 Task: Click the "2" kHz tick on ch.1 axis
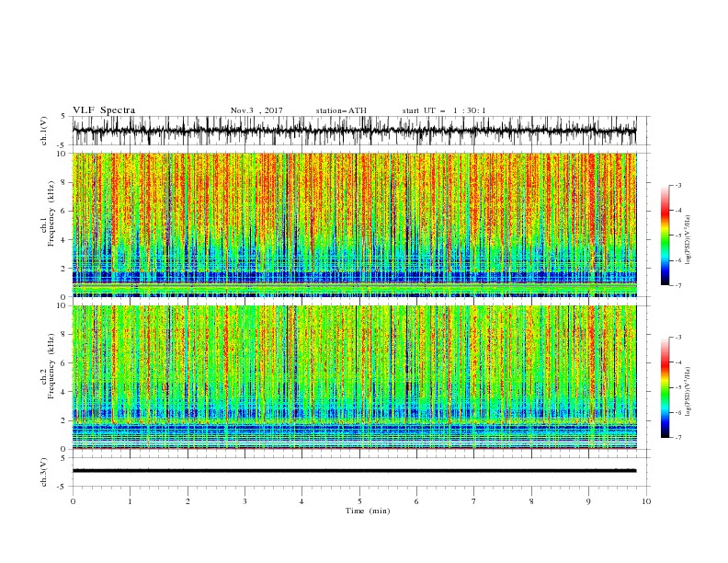[63, 269]
